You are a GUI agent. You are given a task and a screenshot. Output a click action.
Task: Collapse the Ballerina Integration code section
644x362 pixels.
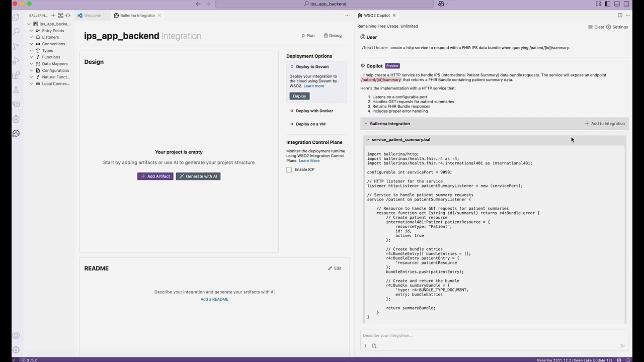point(366,124)
